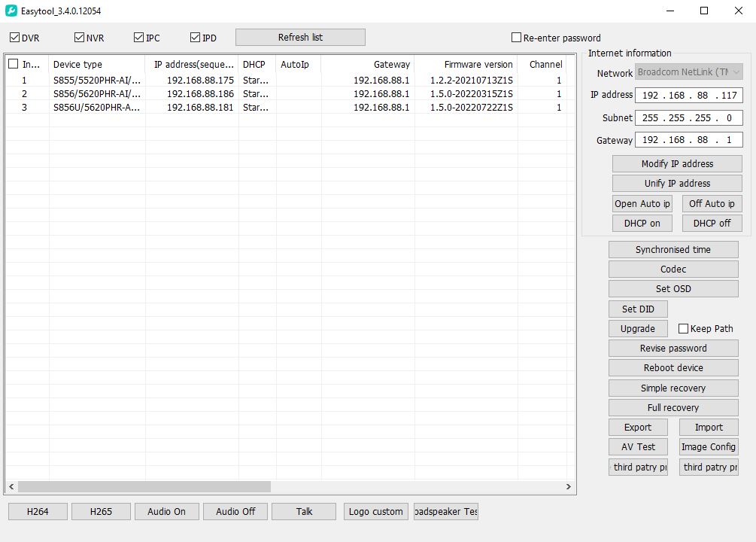Enable the Re-enter password checkbox
This screenshot has width=756, height=542.
click(x=516, y=38)
